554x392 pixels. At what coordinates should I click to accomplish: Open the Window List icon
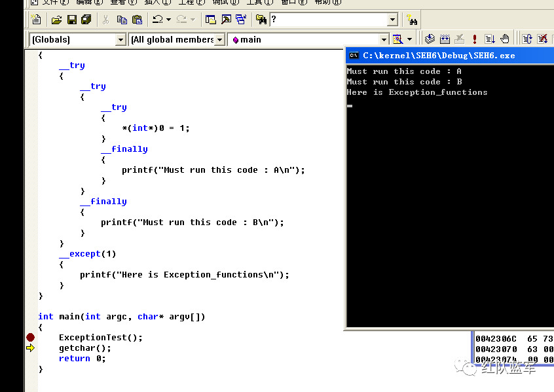[241, 20]
